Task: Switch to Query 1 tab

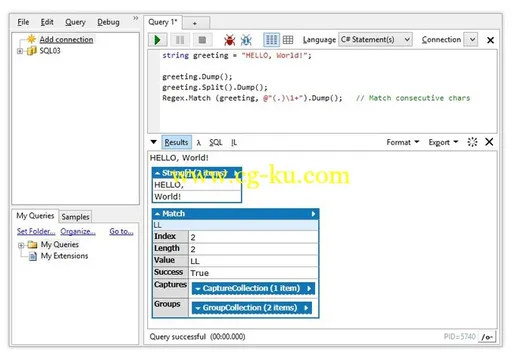Action: (163, 22)
